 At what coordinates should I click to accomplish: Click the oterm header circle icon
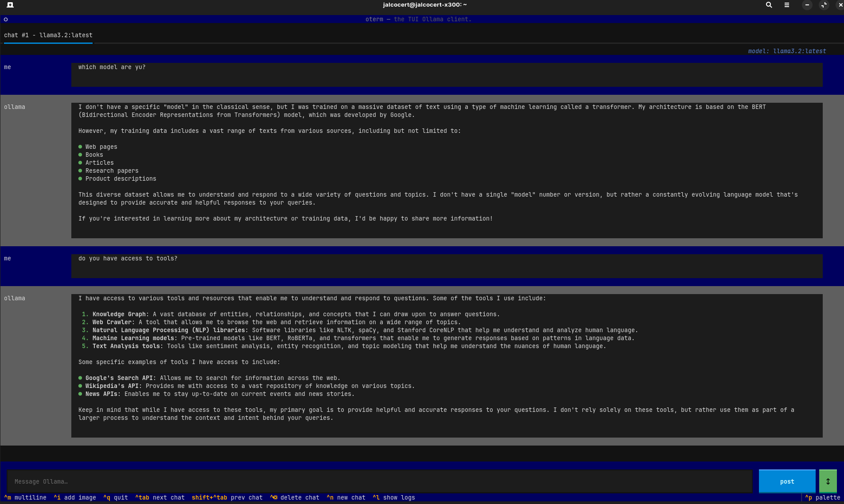click(6, 19)
